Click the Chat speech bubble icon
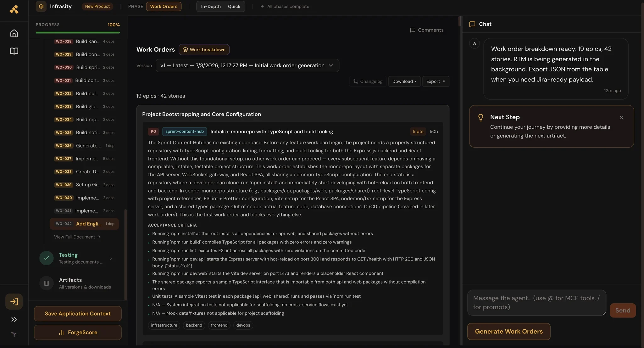 coord(472,24)
